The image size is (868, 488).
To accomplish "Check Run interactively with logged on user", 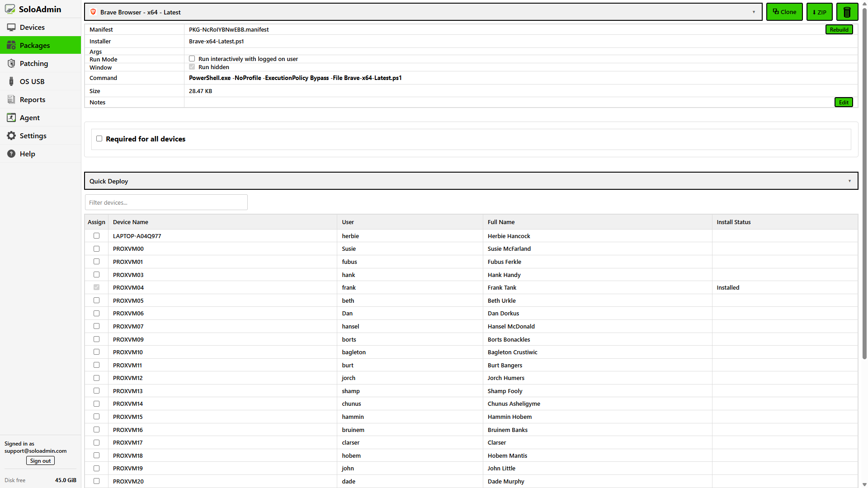I will (x=192, y=59).
